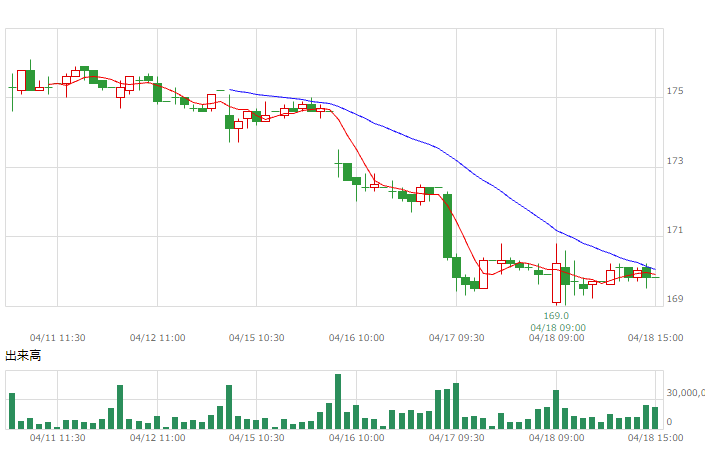Click 04/17 09:30 under the volume chart
The width and height of the screenshot is (705, 450).
point(456,437)
